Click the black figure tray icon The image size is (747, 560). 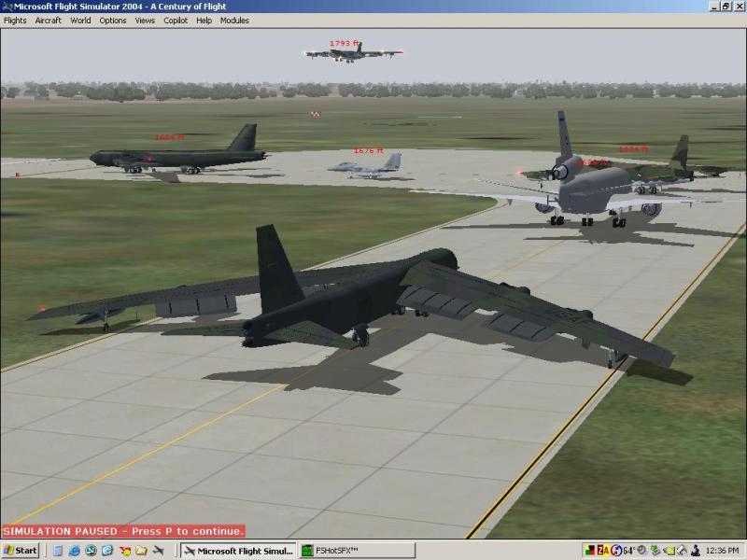coord(696,551)
